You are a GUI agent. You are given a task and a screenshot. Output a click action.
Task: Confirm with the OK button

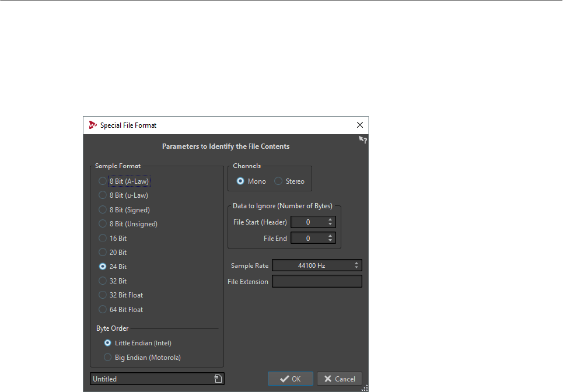click(291, 379)
